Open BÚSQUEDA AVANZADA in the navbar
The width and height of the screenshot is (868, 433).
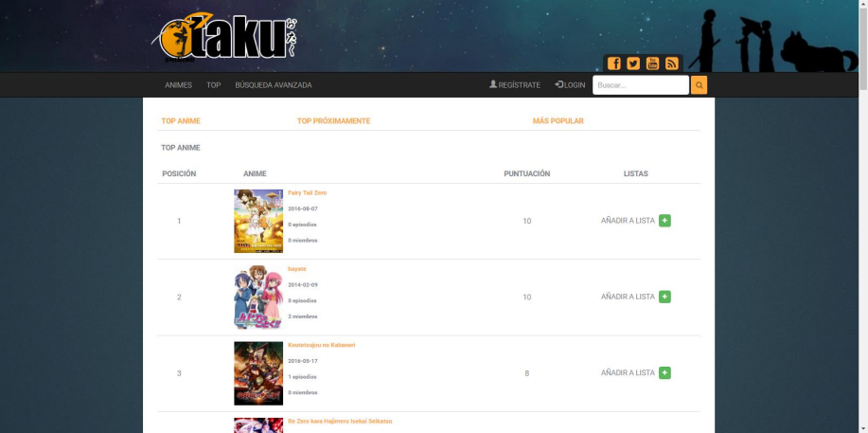pos(274,85)
